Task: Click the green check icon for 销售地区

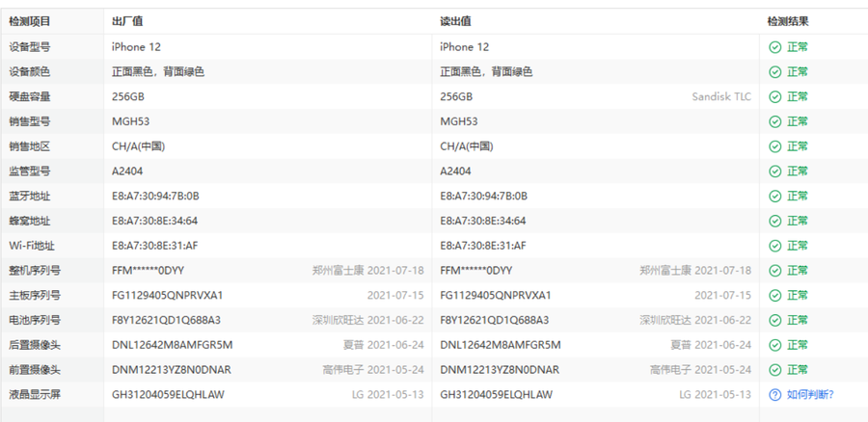Action: pyautogui.click(x=774, y=146)
